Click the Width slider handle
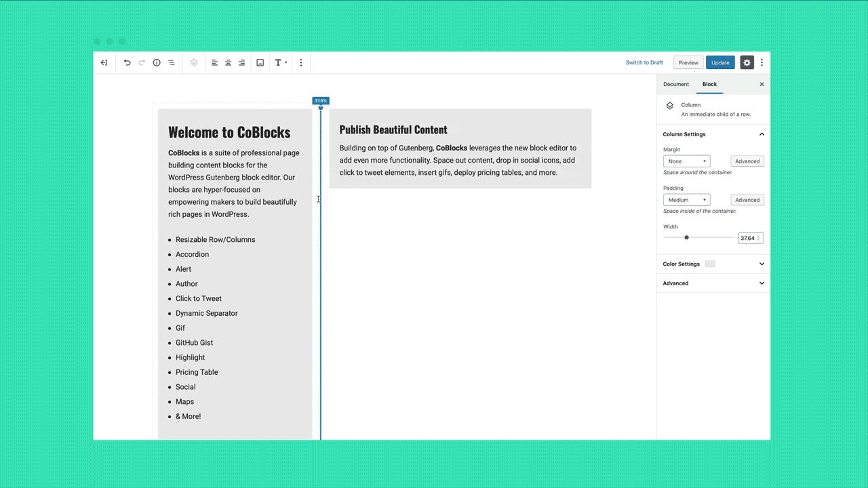The image size is (868, 488). coord(686,237)
